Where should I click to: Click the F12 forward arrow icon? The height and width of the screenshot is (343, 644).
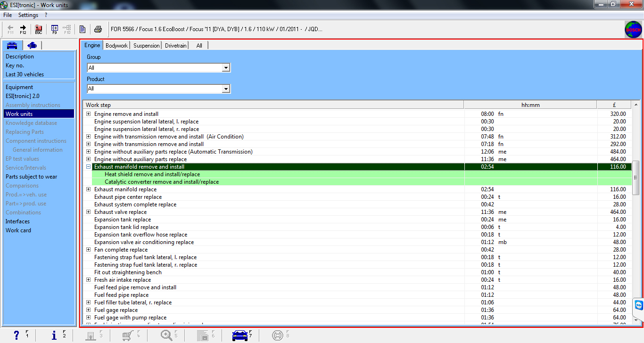[x=23, y=29]
